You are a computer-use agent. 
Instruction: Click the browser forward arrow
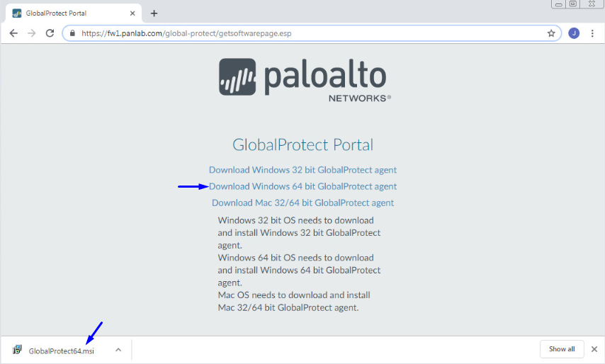[x=32, y=33]
